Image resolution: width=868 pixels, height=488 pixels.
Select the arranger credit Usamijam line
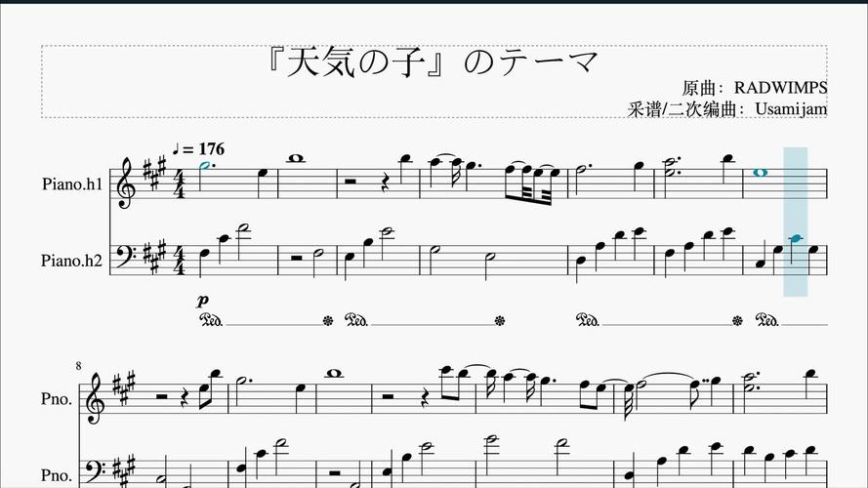coord(726,109)
